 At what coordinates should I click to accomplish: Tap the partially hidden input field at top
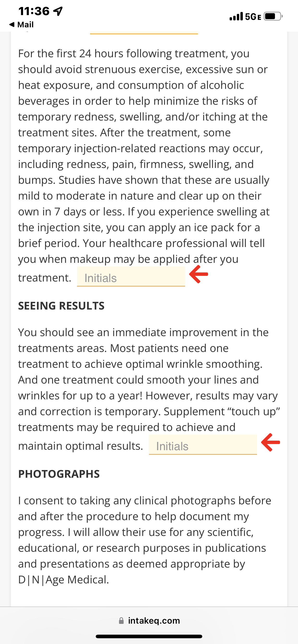click(x=144, y=33)
